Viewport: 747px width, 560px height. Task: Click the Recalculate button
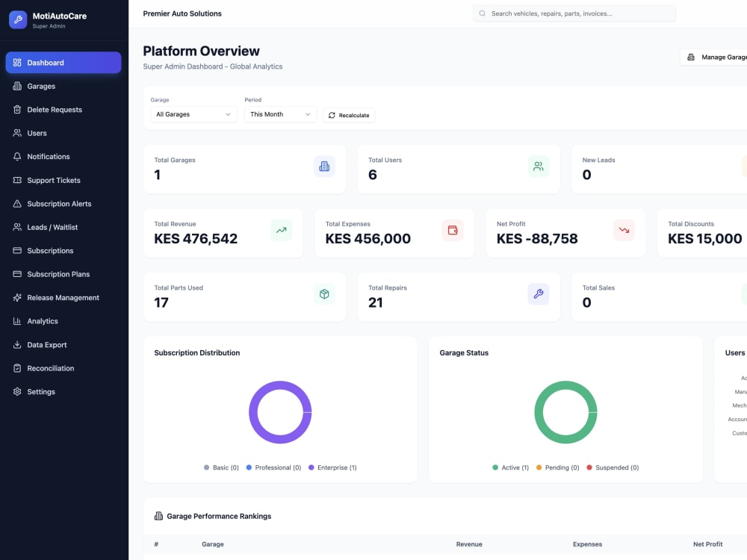(x=349, y=115)
